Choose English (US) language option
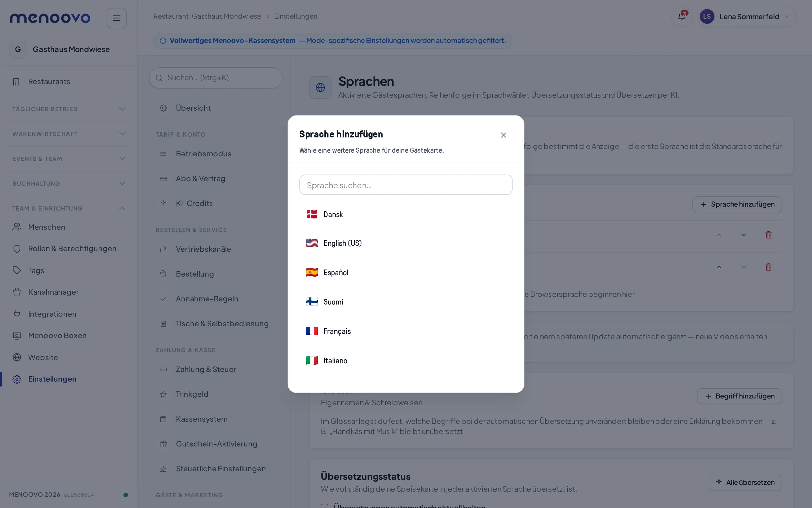The image size is (812, 508). tap(406, 243)
